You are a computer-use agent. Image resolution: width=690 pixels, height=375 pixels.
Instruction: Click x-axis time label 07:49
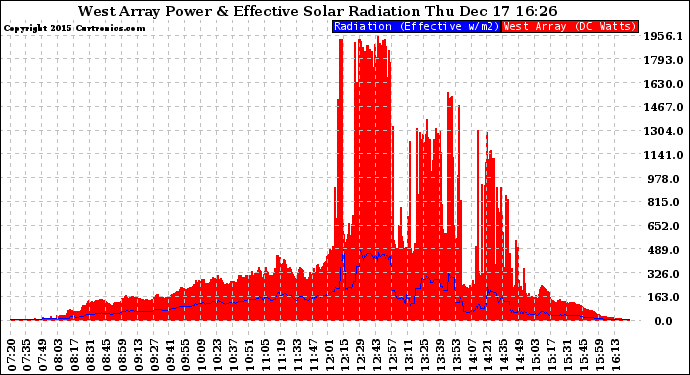coord(43,355)
